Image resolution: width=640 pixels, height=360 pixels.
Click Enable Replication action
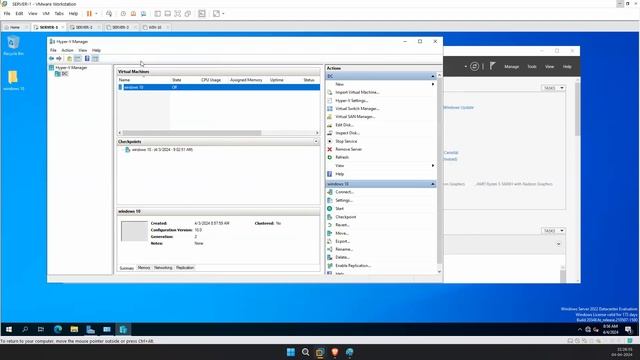pos(353,265)
